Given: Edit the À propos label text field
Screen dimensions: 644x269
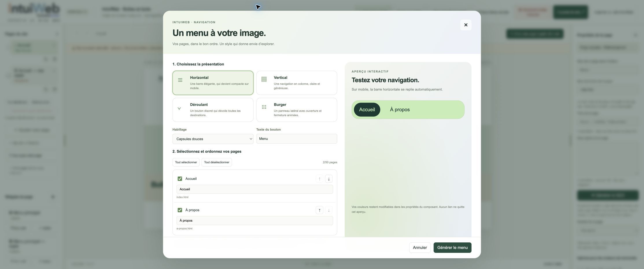Looking at the screenshot, I should pyautogui.click(x=254, y=221).
